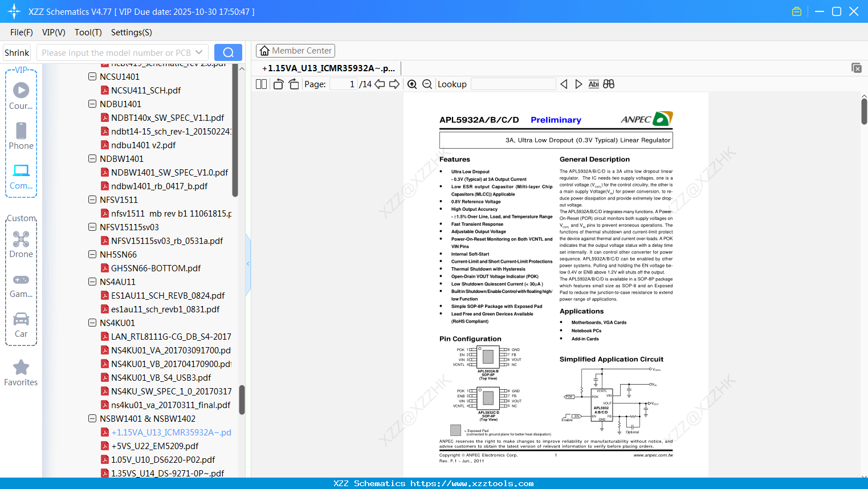Viewport: 868px width, 489px height.
Task: Open +5VS_U22_EM5209.pdf
Action: pyautogui.click(x=154, y=446)
